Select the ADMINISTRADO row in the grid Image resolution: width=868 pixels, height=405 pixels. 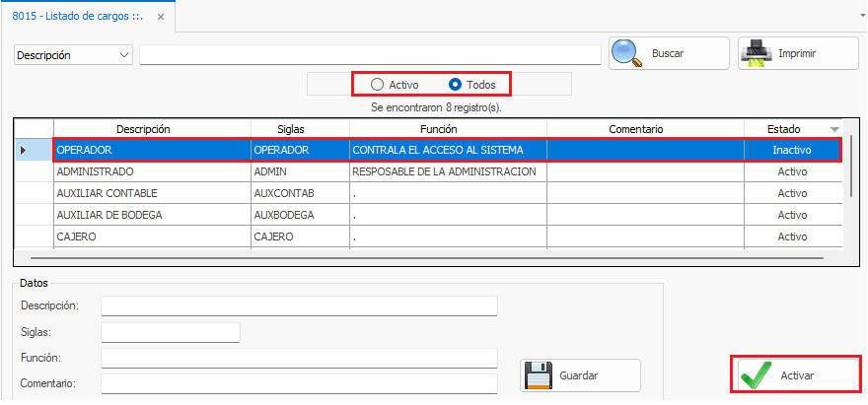click(x=148, y=171)
